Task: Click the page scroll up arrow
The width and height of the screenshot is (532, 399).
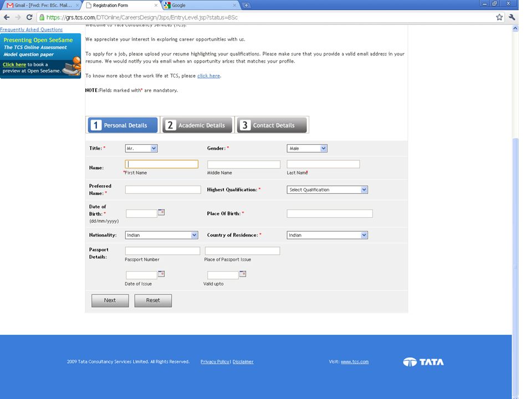Action: (x=515, y=28)
